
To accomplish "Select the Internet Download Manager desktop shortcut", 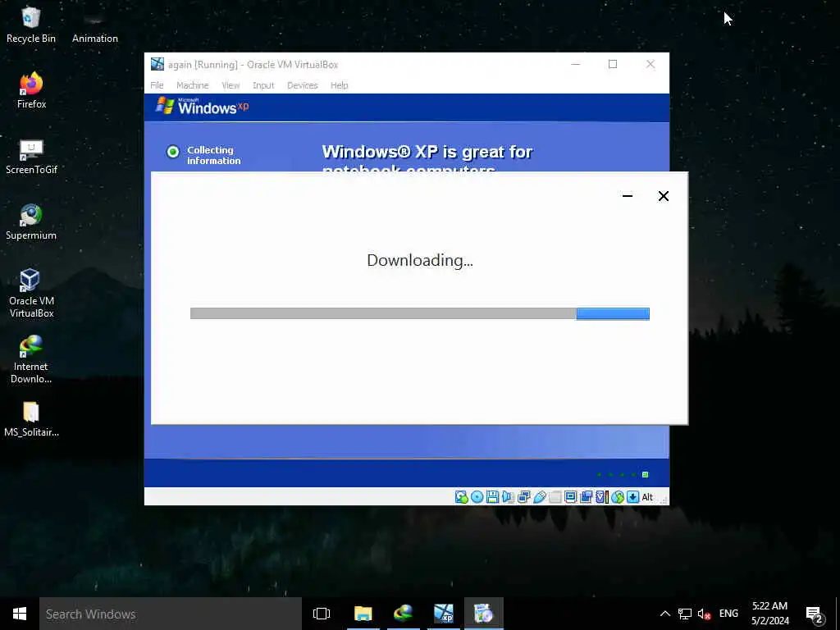I will coord(31,359).
